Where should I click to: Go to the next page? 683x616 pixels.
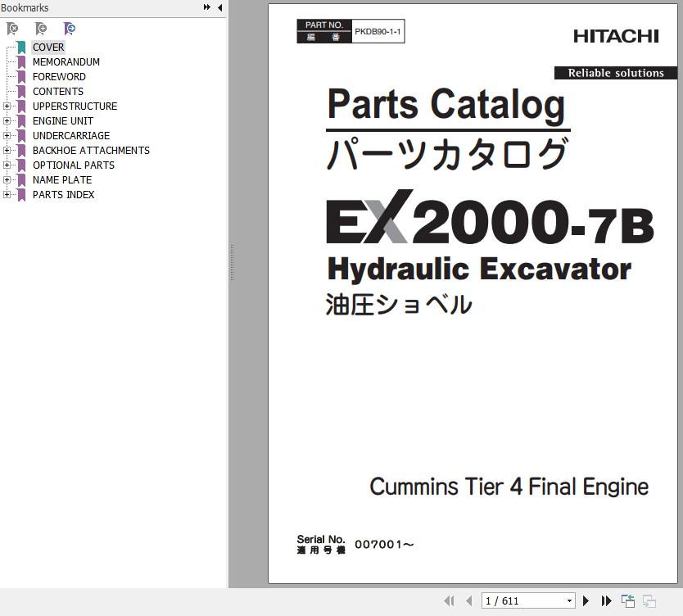tap(586, 600)
